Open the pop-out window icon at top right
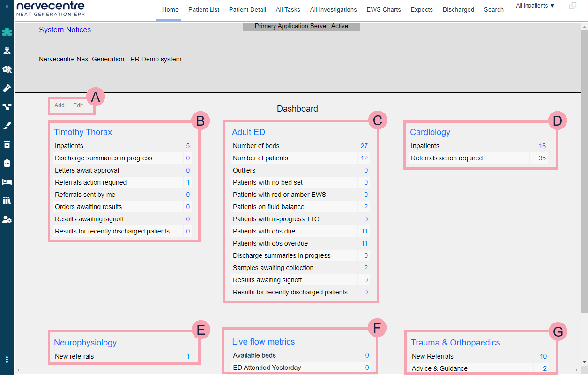The width and height of the screenshot is (588, 375). [573, 6]
